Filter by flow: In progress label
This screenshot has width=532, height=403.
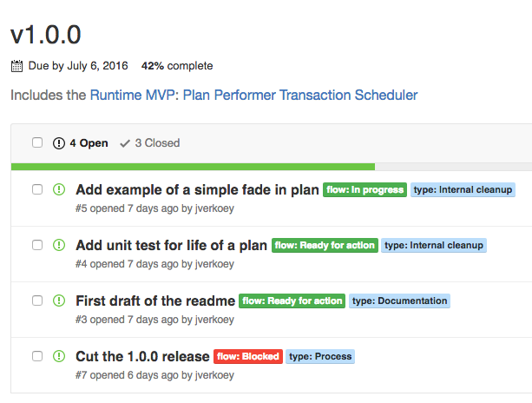(x=365, y=190)
